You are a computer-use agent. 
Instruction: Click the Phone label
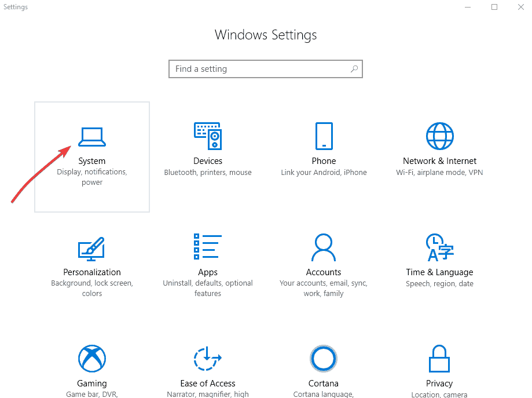[x=324, y=161]
